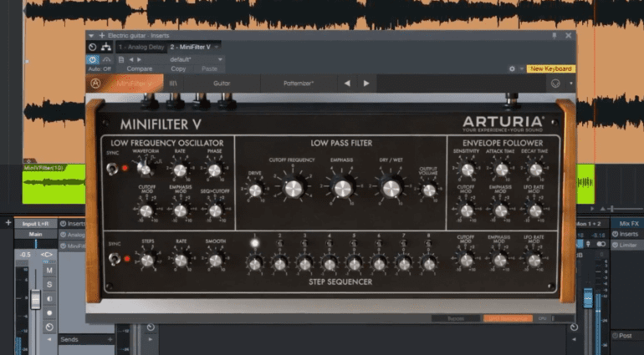Click the plus icon in the Inserts title bar
The height and width of the screenshot is (355, 644).
point(102,36)
